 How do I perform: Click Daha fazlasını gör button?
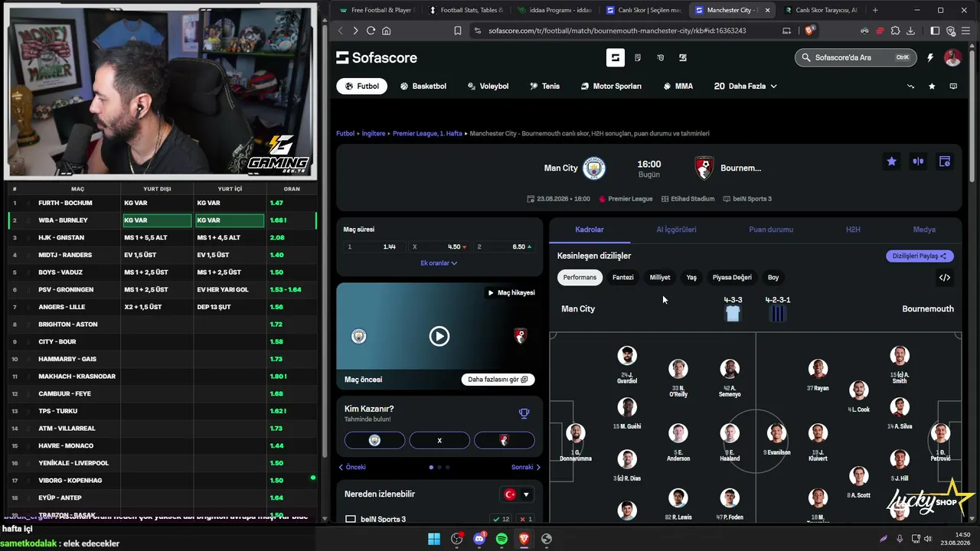pyautogui.click(x=498, y=380)
